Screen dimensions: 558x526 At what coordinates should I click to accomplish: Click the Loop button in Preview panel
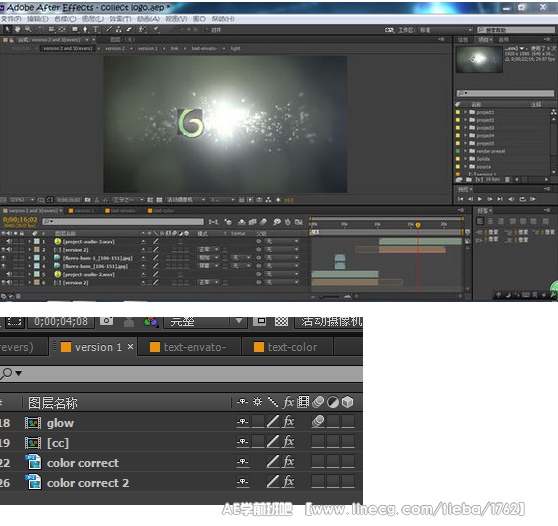point(522,199)
